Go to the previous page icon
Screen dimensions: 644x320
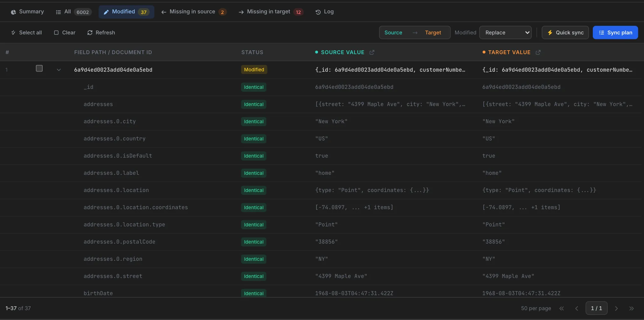(x=577, y=308)
